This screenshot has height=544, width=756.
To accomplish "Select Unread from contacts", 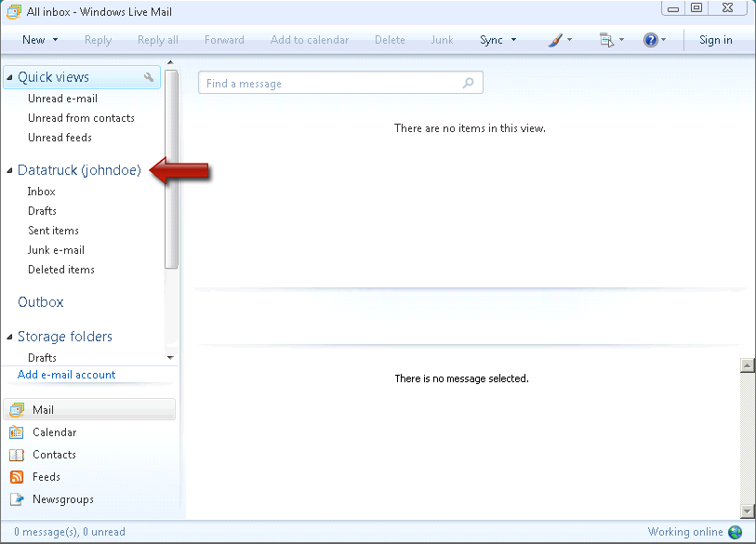I will [81, 118].
